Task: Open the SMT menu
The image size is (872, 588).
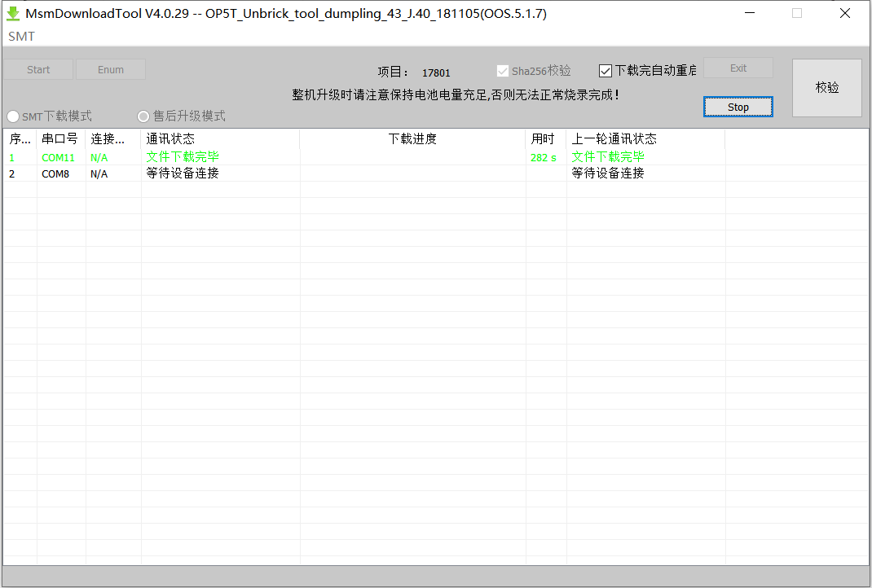Action: coord(21,37)
